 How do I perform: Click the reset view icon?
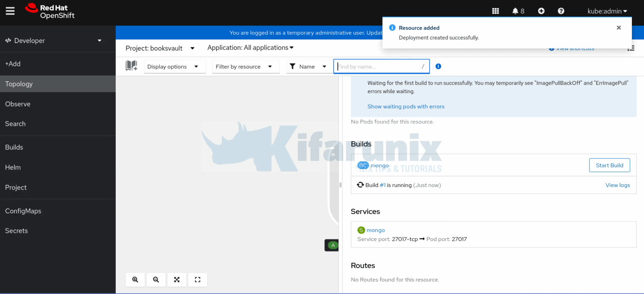click(x=197, y=280)
